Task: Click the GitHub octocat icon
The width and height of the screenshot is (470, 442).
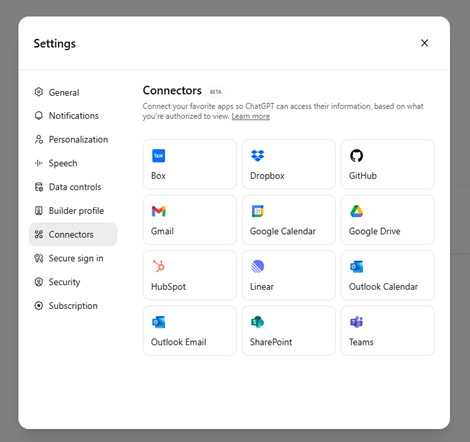Action: 356,156
